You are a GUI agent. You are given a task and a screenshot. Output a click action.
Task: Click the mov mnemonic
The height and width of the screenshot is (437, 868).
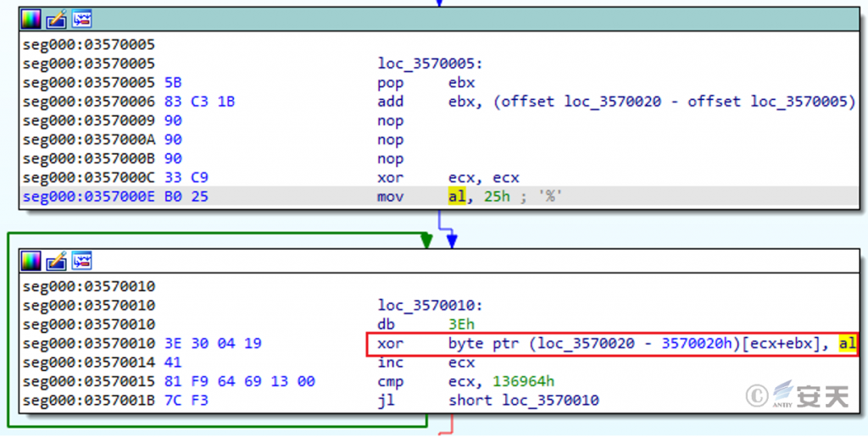[x=391, y=196]
